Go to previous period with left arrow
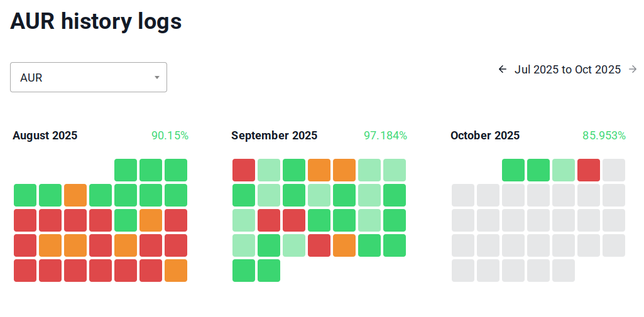The height and width of the screenshot is (317, 644). [502, 70]
